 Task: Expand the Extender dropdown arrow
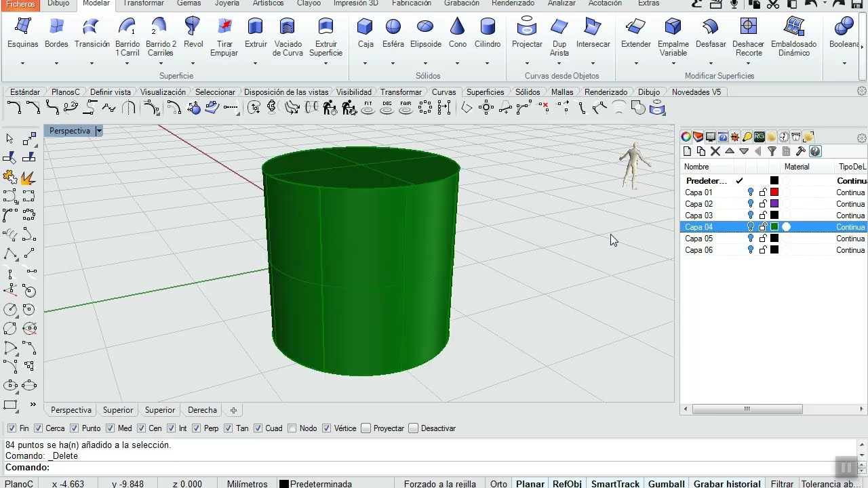coord(635,64)
